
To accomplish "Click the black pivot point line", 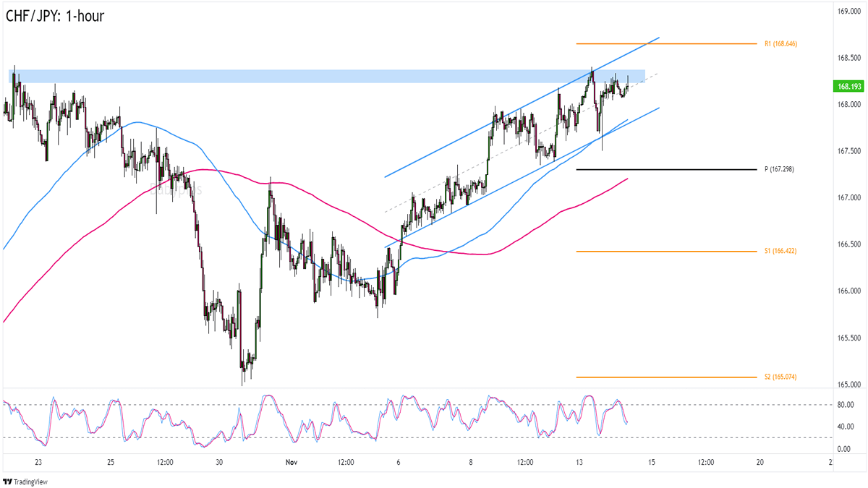I will 665,169.
